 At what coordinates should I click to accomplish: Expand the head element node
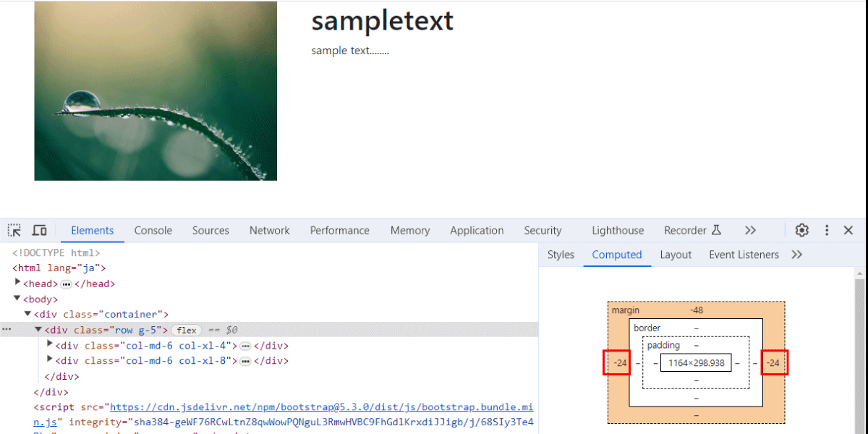point(18,283)
